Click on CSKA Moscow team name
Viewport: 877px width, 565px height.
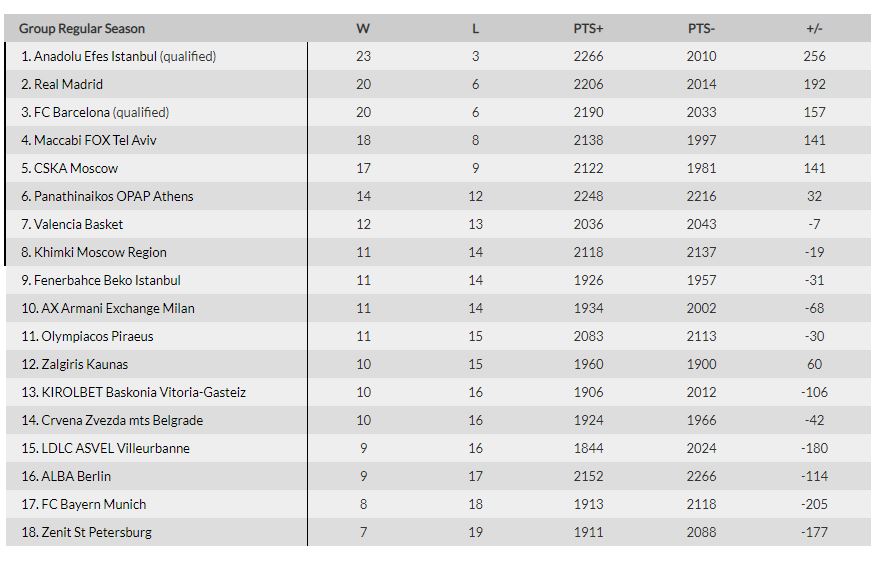point(75,169)
